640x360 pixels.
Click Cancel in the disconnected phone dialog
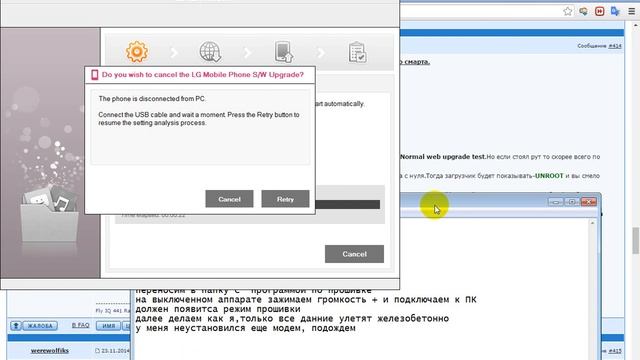(x=229, y=199)
